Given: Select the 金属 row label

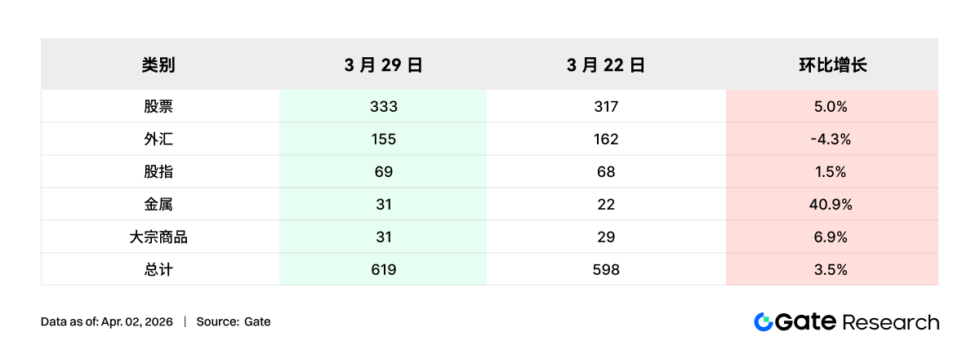Looking at the screenshot, I should click(x=158, y=205).
